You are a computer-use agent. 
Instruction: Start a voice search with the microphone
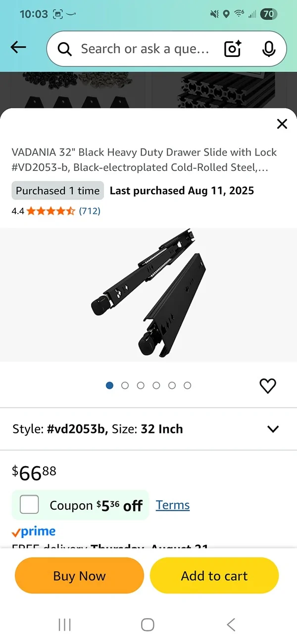tap(268, 49)
